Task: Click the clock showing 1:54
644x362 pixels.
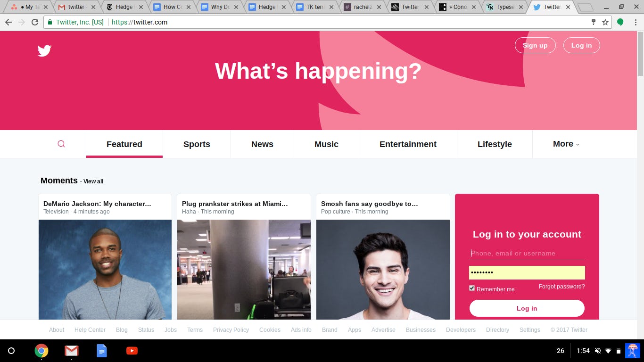Action: [583, 351]
